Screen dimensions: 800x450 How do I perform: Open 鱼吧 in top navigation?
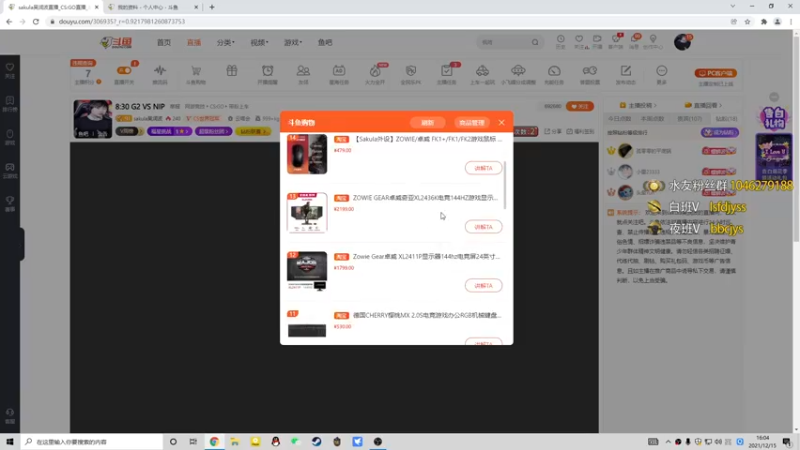click(x=325, y=42)
